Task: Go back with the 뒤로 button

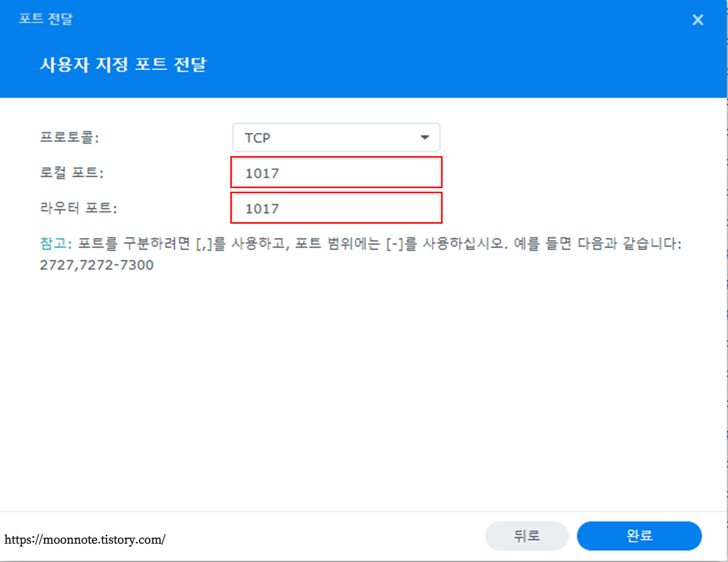Action: 527,536
